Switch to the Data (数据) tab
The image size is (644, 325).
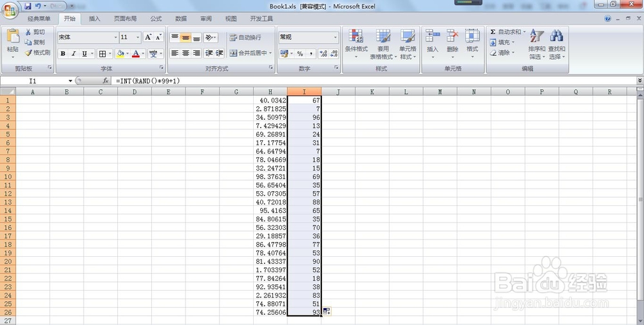(181, 19)
